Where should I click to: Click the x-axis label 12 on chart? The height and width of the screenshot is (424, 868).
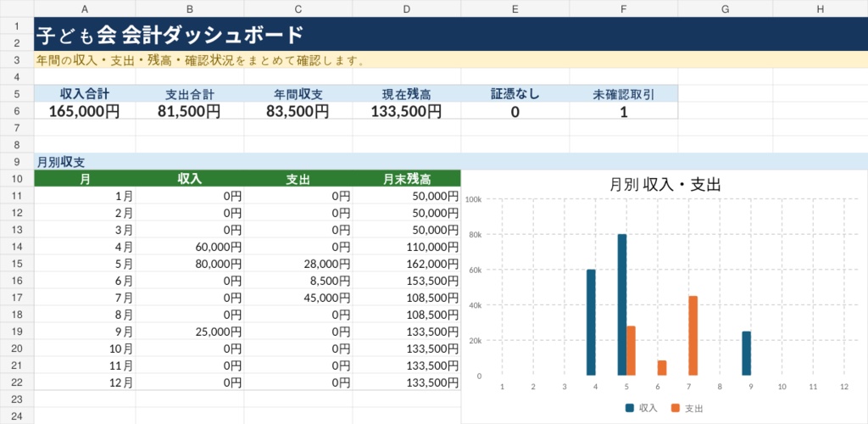coord(844,387)
